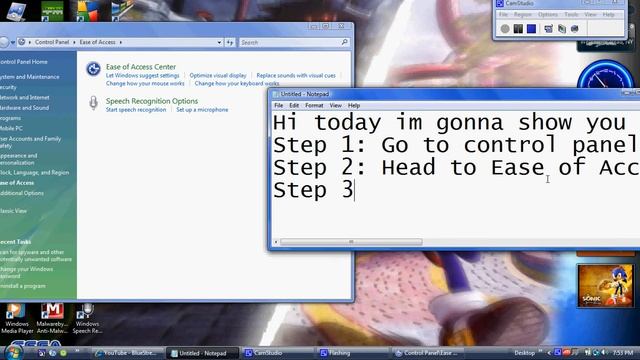Click the Notepad text line 'Step 3'
This screenshot has height=360, width=640.
[313, 190]
